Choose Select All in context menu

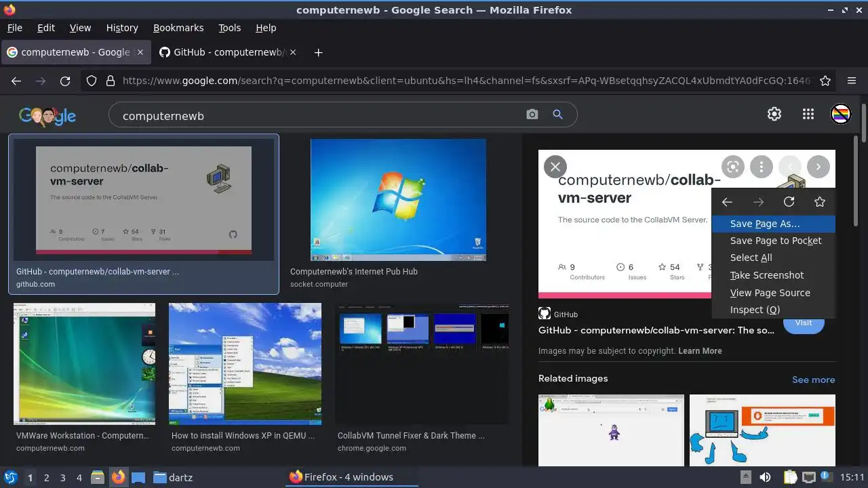(774, 258)
